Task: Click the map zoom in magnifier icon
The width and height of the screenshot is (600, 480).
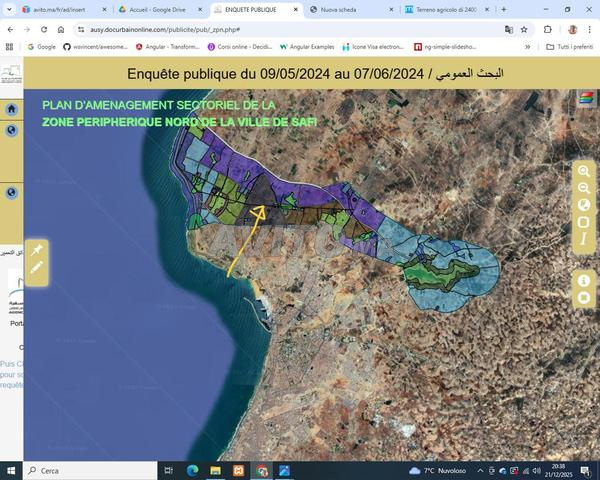Action: click(x=584, y=171)
